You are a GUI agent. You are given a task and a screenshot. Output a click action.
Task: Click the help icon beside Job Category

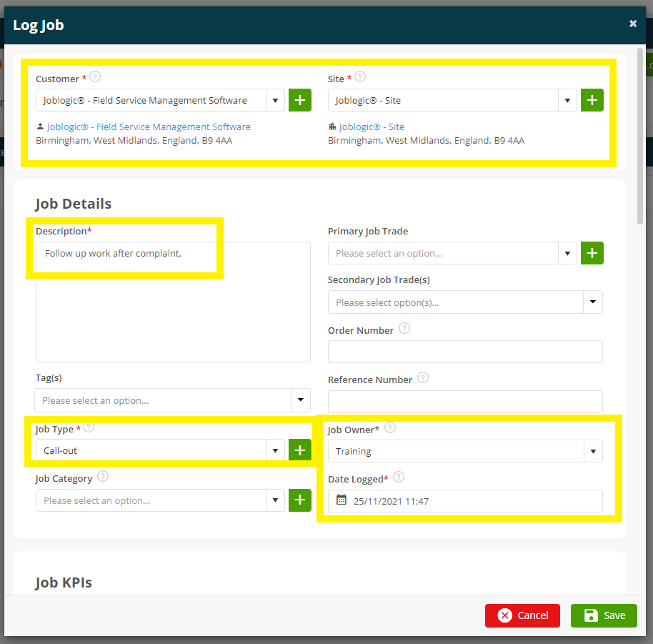pyautogui.click(x=103, y=477)
